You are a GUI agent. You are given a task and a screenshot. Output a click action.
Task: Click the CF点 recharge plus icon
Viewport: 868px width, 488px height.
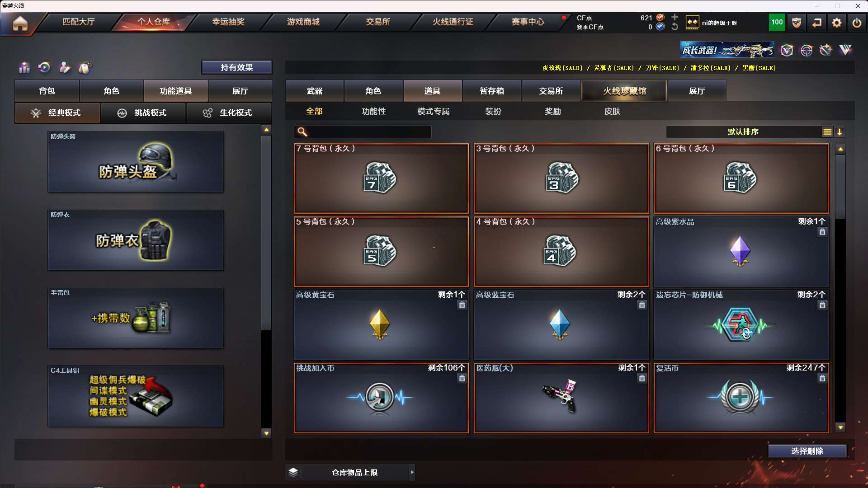[675, 17]
